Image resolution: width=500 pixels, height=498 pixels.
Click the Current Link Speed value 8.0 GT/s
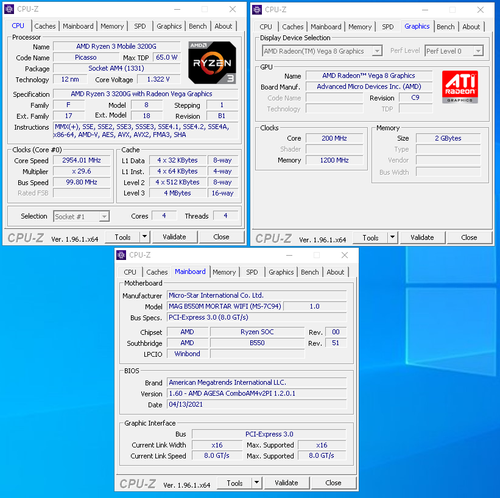pos(217,456)
